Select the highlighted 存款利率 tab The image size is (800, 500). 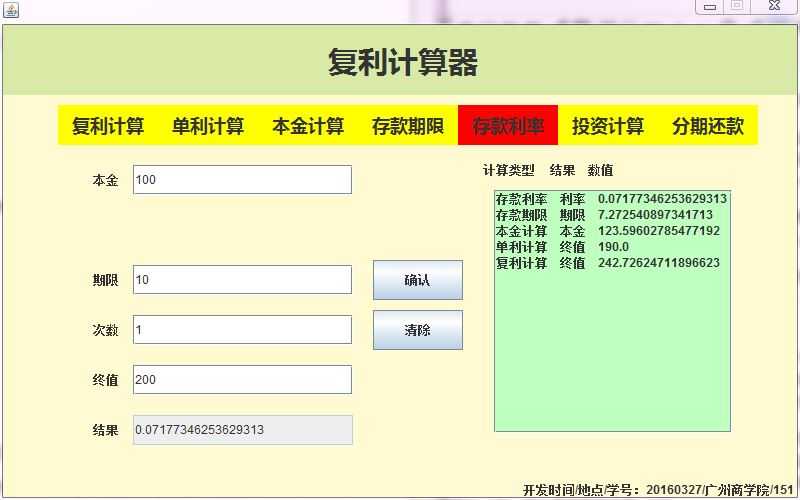click(x=508, y=126)
